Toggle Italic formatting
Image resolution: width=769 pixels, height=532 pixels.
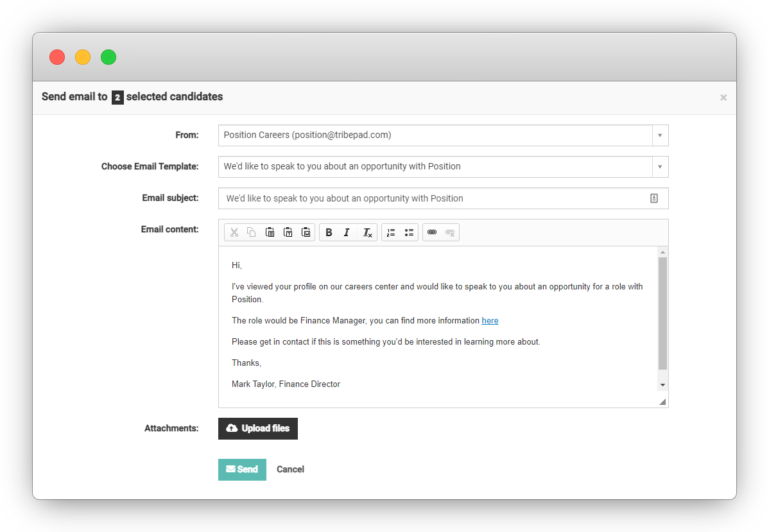(347, 232)
